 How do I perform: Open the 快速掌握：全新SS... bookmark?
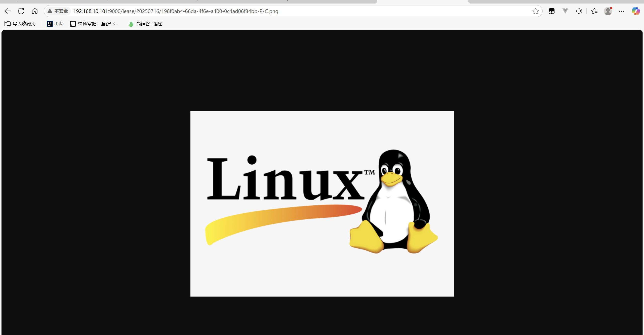(94, 24)
